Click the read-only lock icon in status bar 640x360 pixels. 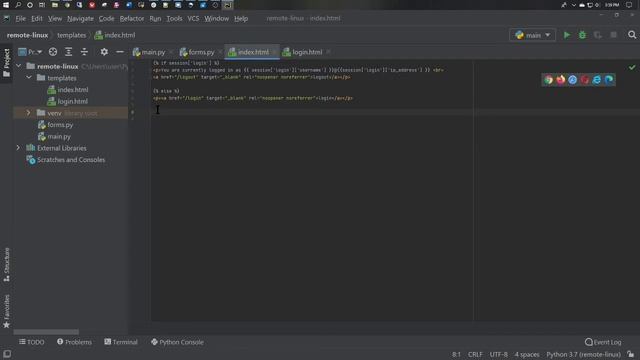(x=631, y=354)
